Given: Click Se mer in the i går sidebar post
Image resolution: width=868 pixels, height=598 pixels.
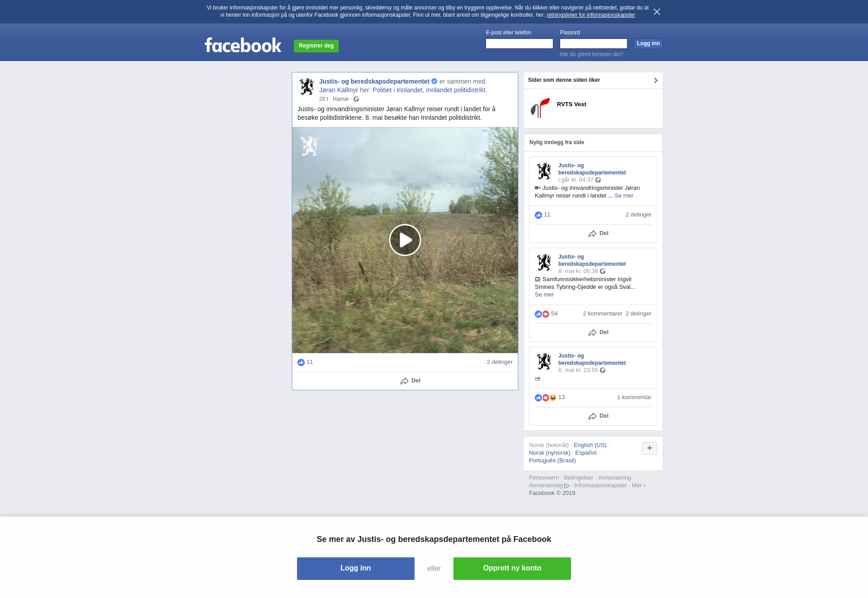Looking at the screenshot, I should click(624, 196).
